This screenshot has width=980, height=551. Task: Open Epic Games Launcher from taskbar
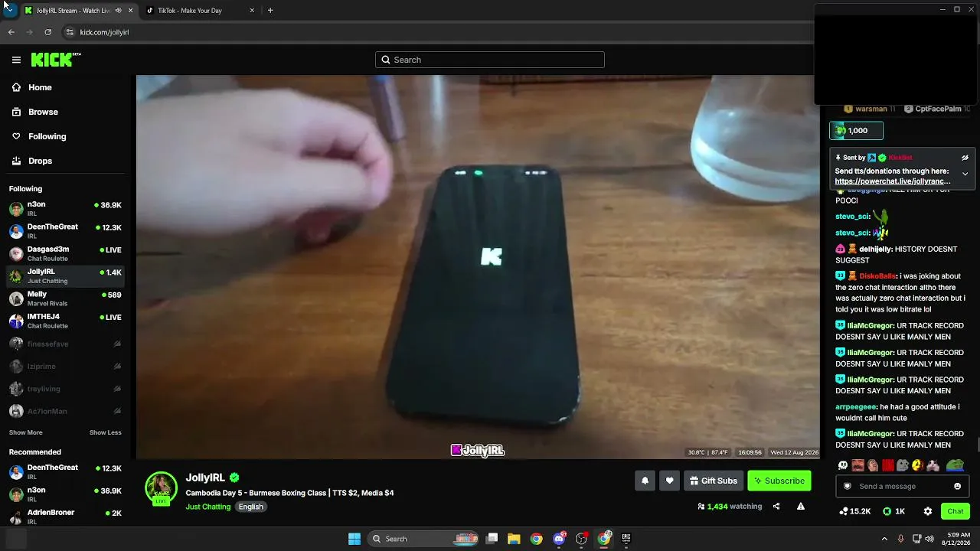(626, 539)
